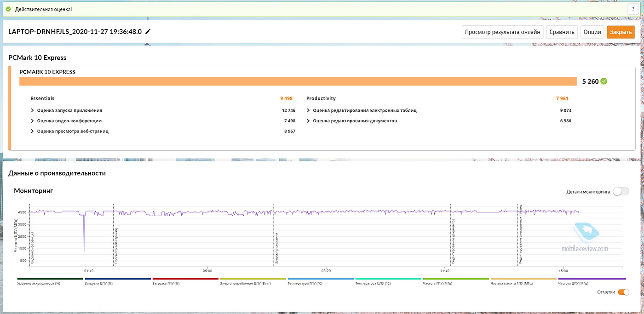
Task: Click the orange PCMark 10 Express score bar
Action: pyautogui.click(x=298, y=81)
